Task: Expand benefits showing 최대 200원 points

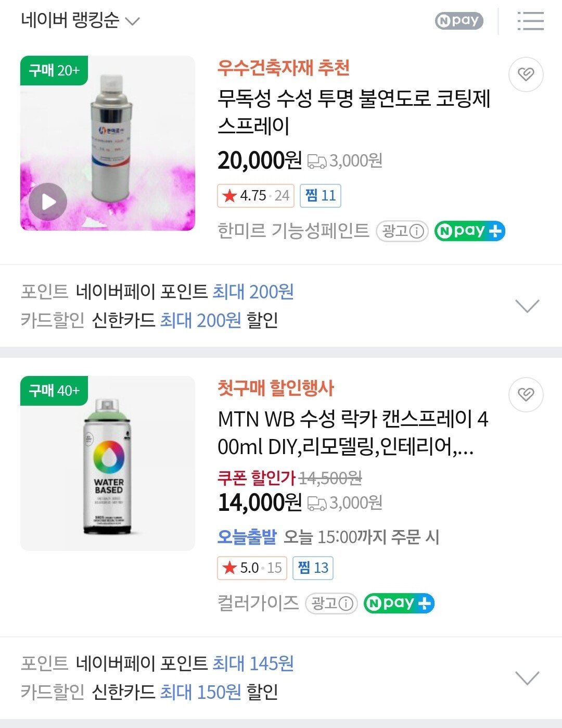Action: coord(527,306)
